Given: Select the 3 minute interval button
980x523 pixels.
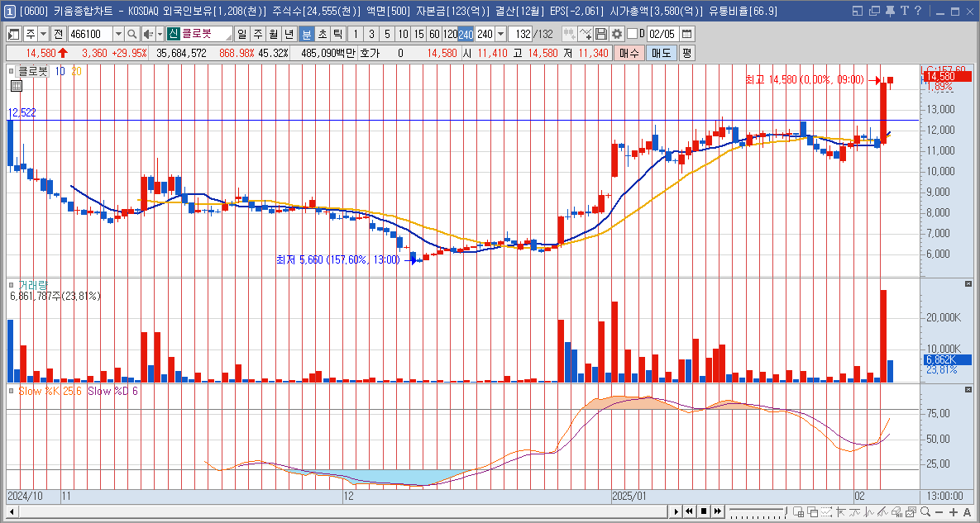Looking at the screenshot, I should tap(371, 35).
